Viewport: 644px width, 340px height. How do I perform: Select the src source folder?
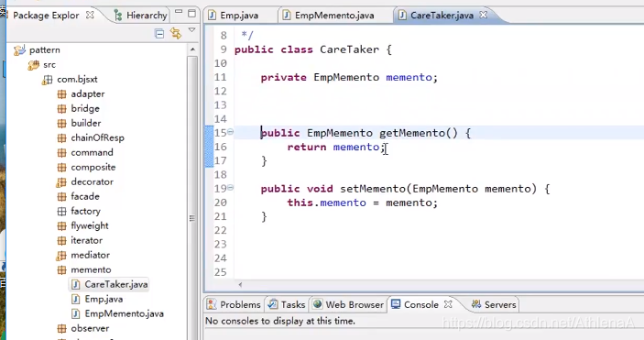(x=49, y=65)
